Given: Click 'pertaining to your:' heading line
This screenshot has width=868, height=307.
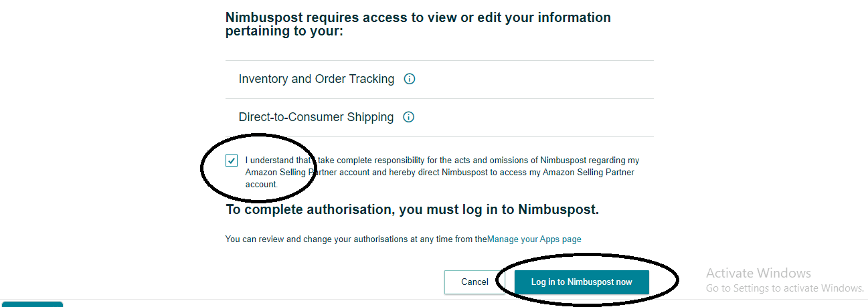Looking at the screenshot, I should tap(284, 31).
